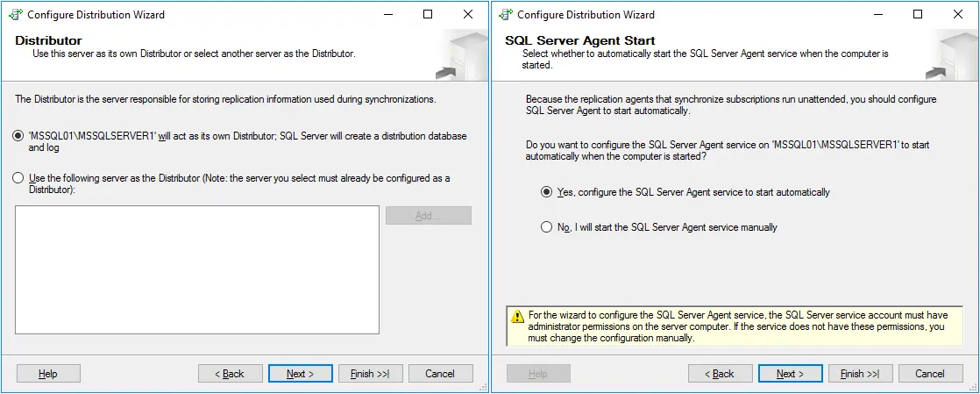
Task: Open Help on the Distributor page
Action: coord(48,374)
